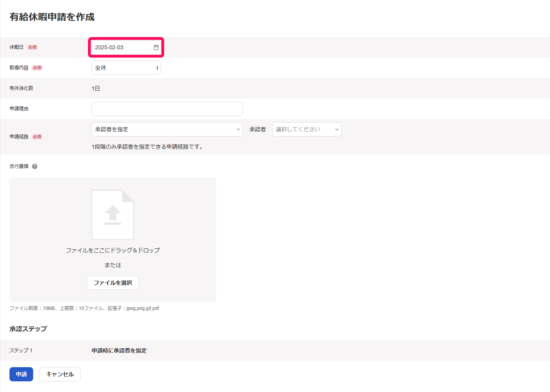Click the 申請理由 label
The height and width of the screenshot is (392, 550).
(x=19, y=109)
